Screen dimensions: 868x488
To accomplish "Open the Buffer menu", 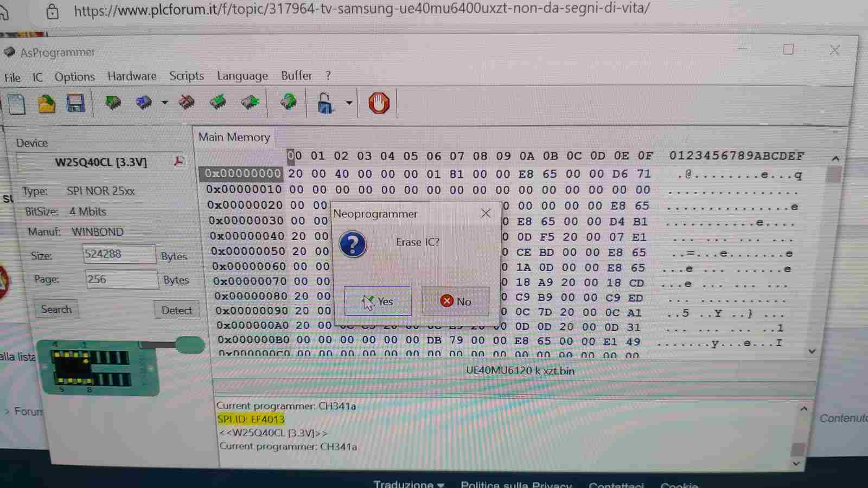I will click(296, 75).
